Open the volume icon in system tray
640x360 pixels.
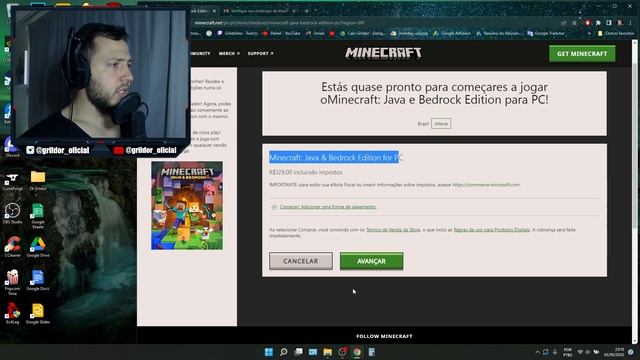click(587, 352)
